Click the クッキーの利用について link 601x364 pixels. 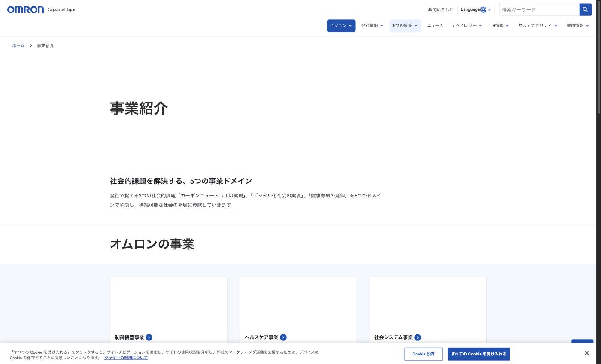coord(126,358)
